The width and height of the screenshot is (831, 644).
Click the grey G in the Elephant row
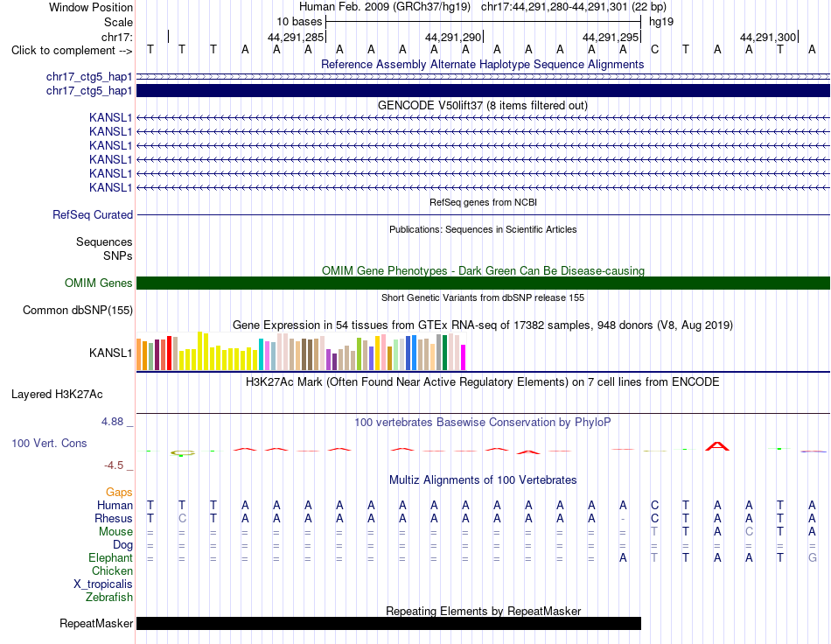coord(812,557)
